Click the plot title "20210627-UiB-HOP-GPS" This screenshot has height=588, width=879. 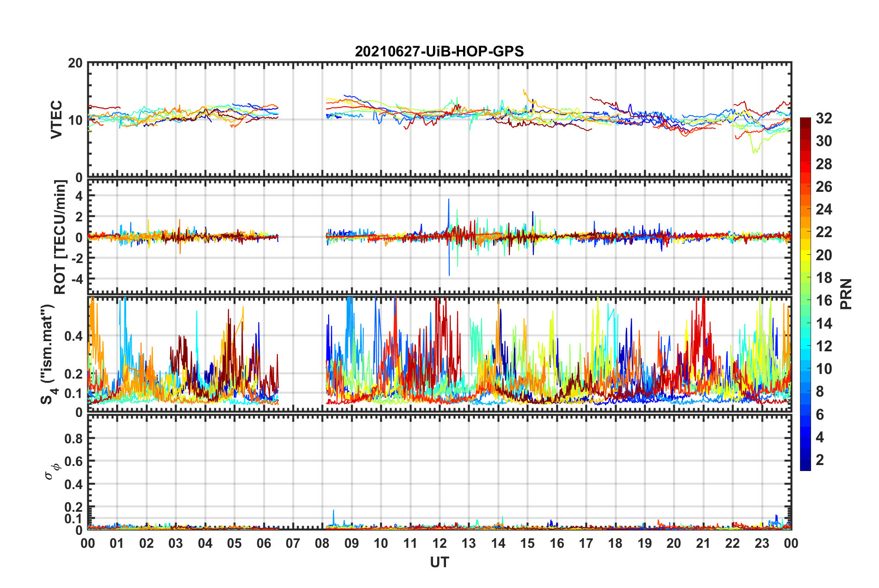[x=439, y=51]
